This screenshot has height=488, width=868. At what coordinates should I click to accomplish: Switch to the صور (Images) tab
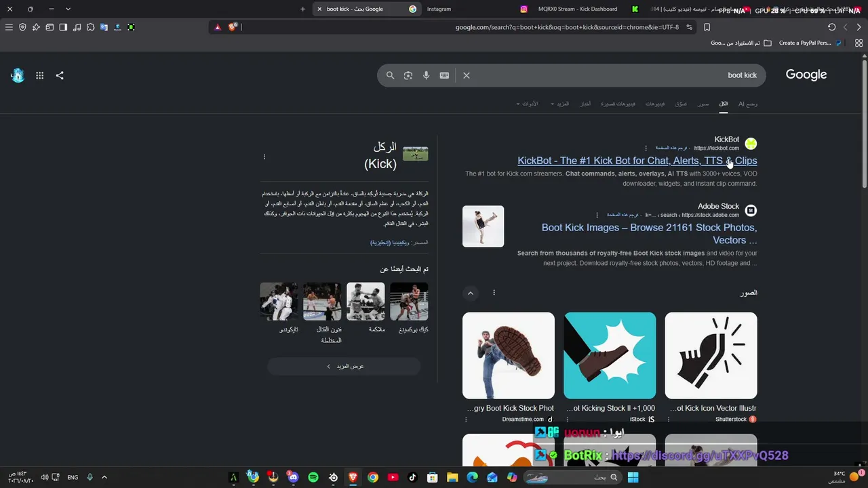703,104
